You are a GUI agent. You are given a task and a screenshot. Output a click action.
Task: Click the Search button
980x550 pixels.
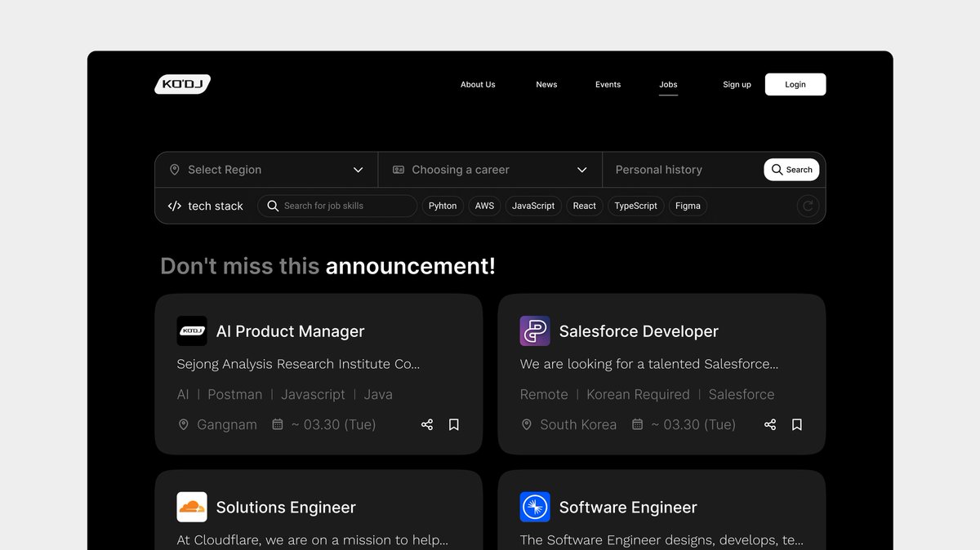791,170
